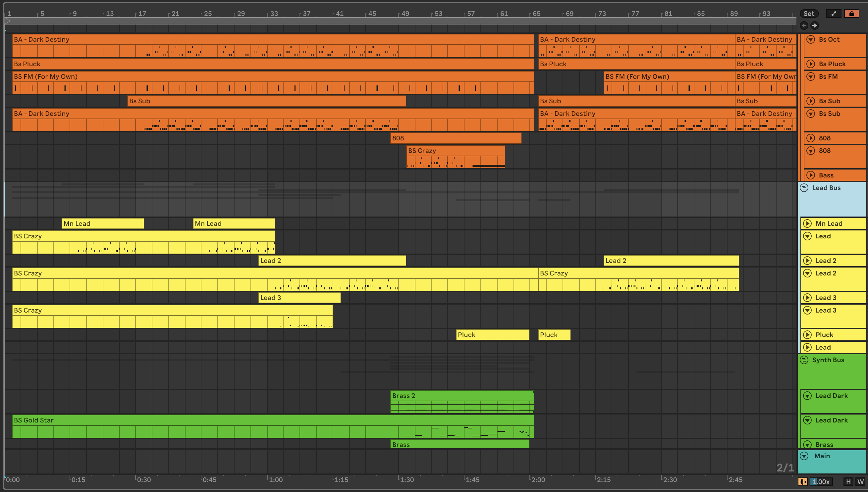Click the first 808 track unfold icon
This screenshot has height=492, width=868.
[810, 138]
